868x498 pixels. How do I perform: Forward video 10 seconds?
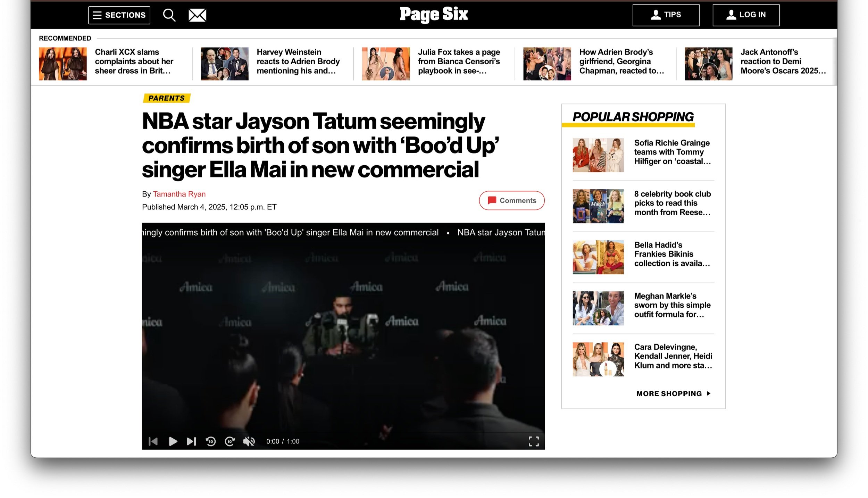tap(230, 441)
